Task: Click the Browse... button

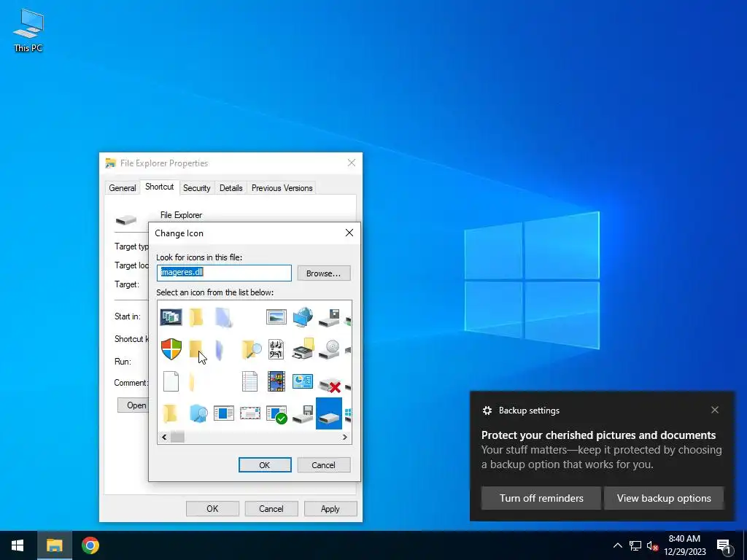Action: click(x=324, y=273)
